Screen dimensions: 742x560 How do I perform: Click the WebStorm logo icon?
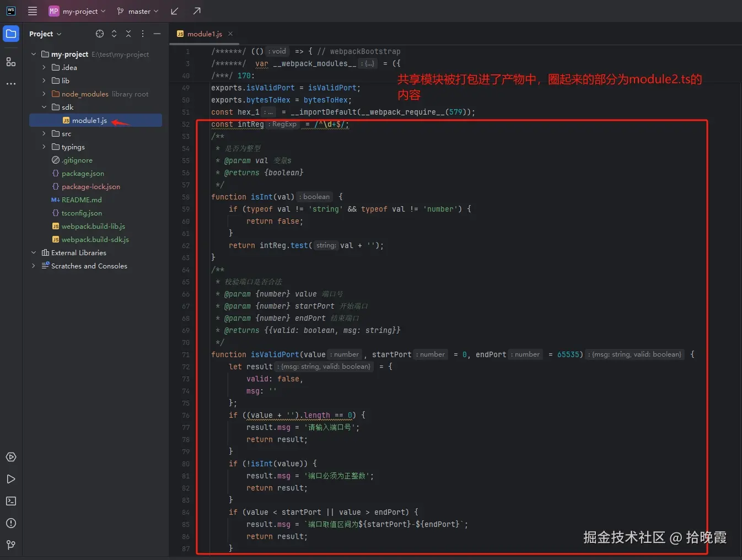11,11
